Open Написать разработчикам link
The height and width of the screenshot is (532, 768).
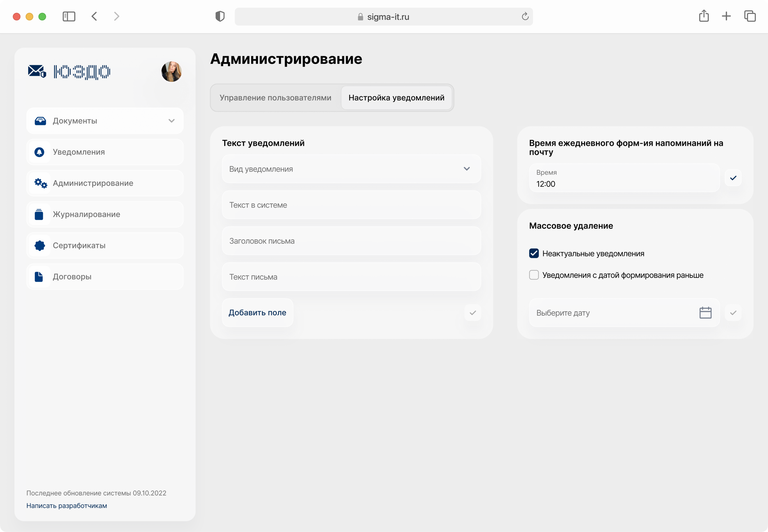point(67,506)
